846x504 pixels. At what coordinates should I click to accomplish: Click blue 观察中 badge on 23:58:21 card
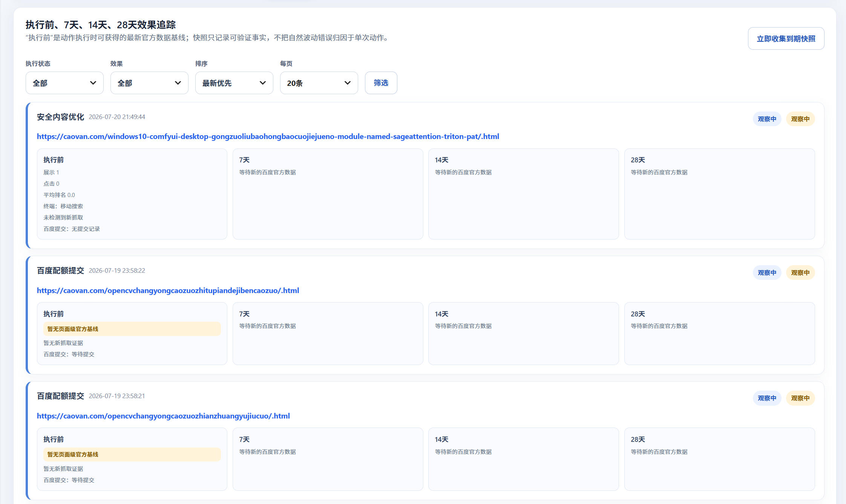point(767,398)
